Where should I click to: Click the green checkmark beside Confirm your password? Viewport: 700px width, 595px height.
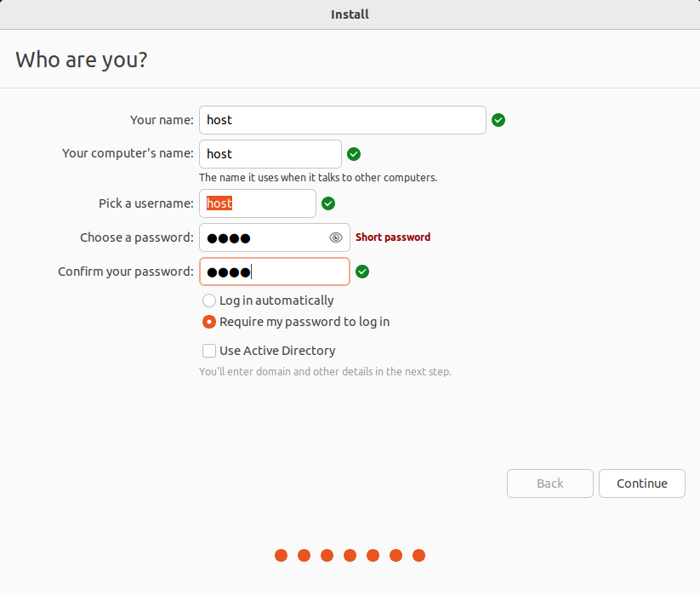(x=362, y=272)
